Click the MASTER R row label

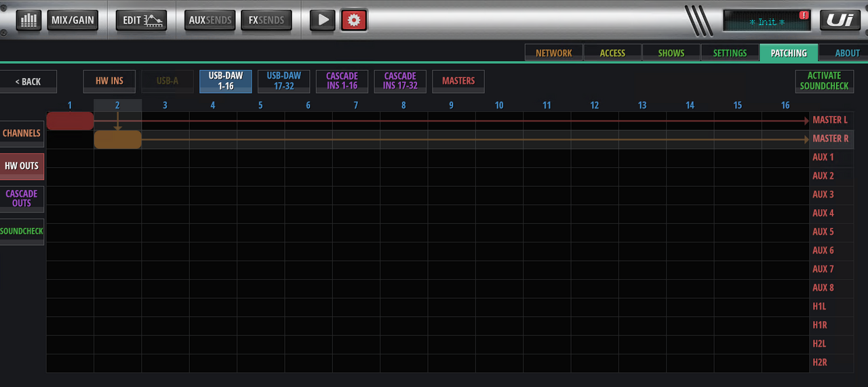point(831,139)
